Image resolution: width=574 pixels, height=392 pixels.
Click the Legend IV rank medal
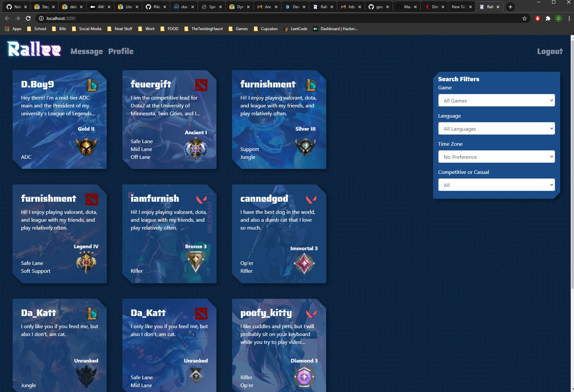[x=86, y=262]
